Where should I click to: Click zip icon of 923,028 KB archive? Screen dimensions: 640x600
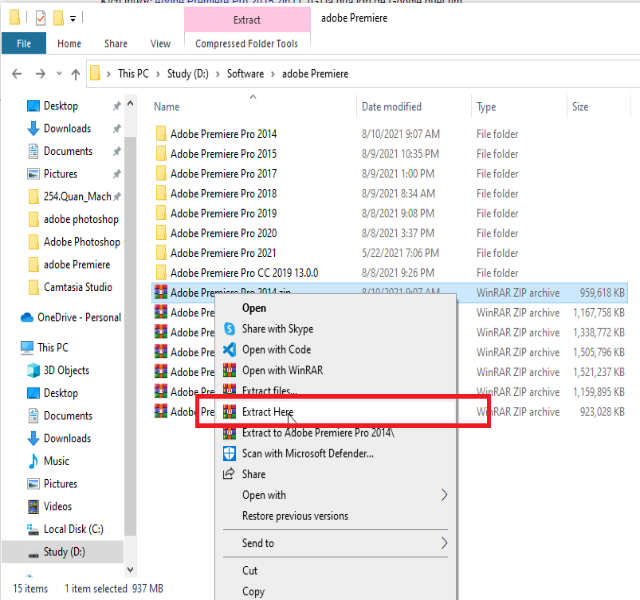click(x=161, y=411)
